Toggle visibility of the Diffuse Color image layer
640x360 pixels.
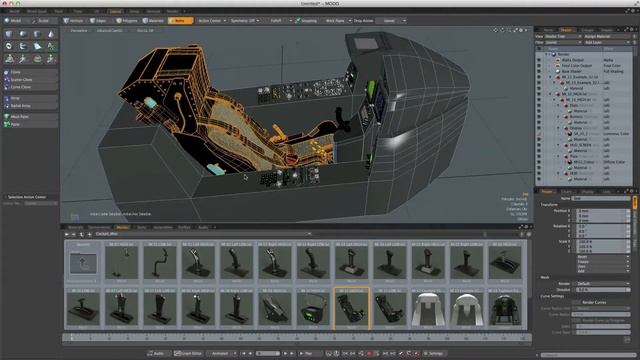[538, 162]
